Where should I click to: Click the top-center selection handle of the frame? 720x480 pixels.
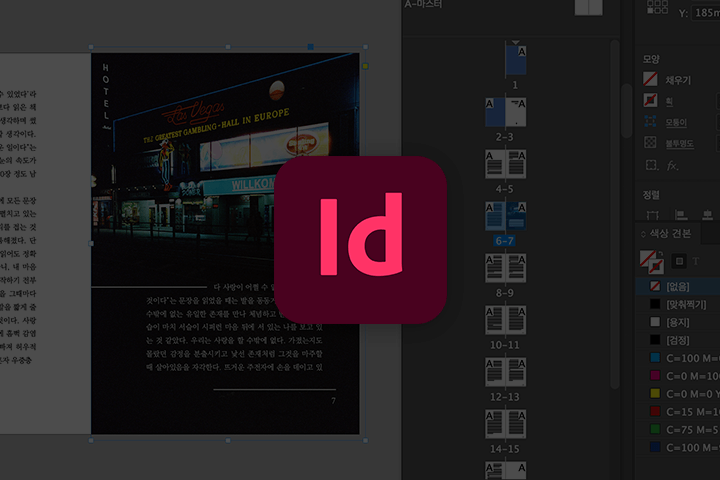[x=228, y=47]
